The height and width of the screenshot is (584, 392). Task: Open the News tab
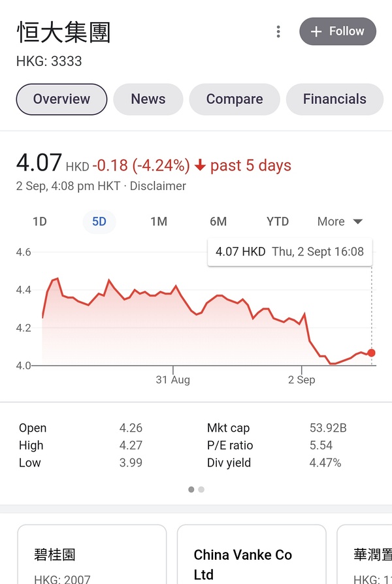tap(148, 99)
